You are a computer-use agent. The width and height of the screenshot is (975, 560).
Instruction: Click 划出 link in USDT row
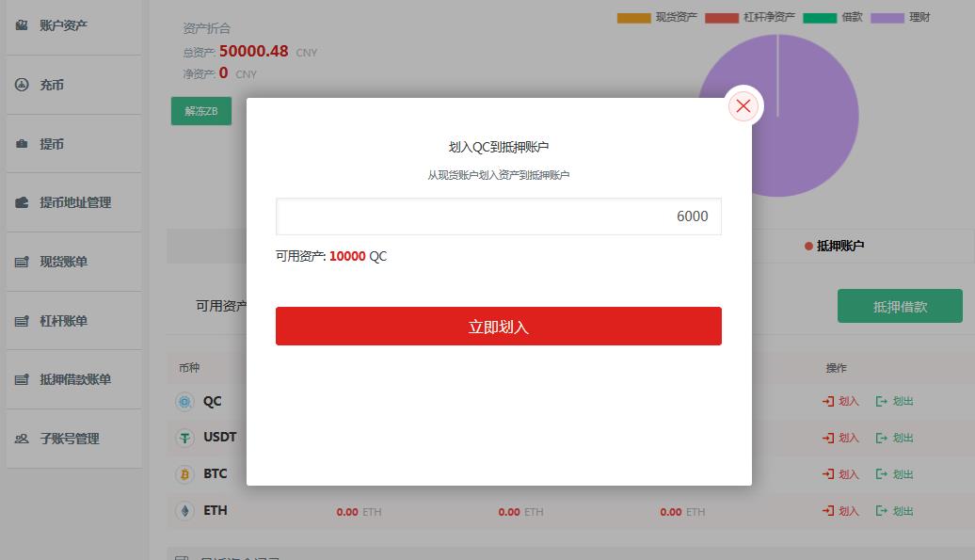pos(894,439)
